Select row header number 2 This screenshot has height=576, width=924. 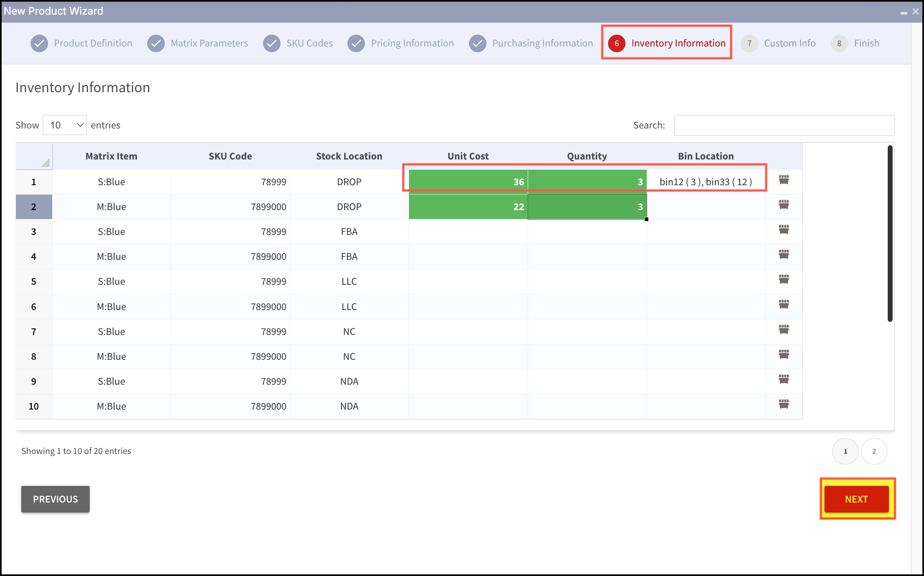point(34,207)
